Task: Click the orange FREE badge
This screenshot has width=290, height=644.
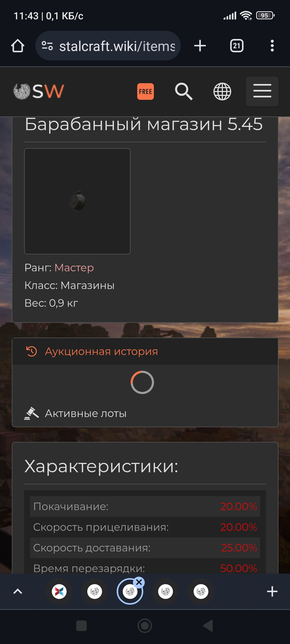Action: (146, 92)
